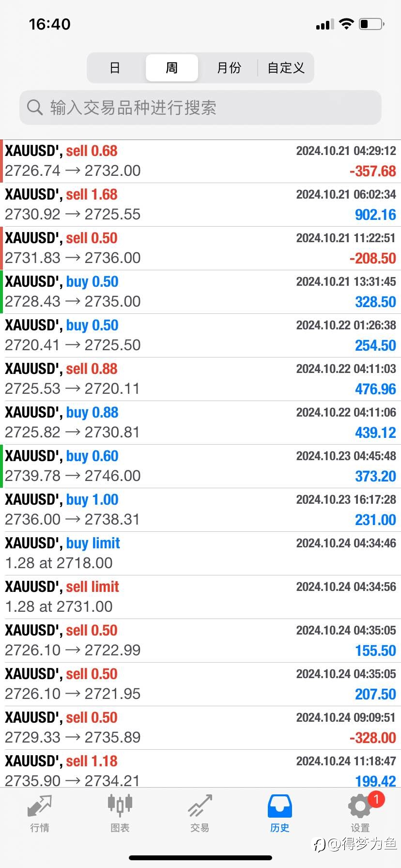This screenshot has width=401, height=868.
Task: Open the 交易 trade icon
Action: 200,806
